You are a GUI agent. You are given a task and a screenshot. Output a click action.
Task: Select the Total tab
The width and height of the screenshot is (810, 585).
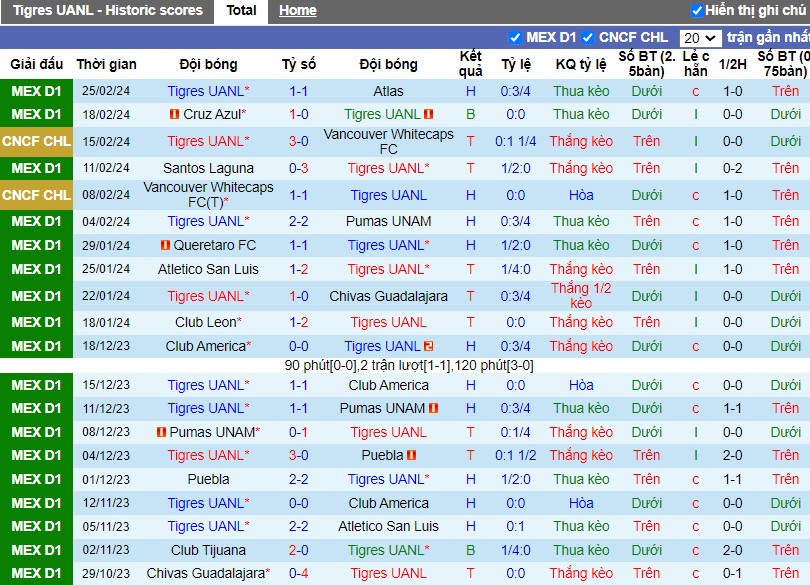[241, 10]
